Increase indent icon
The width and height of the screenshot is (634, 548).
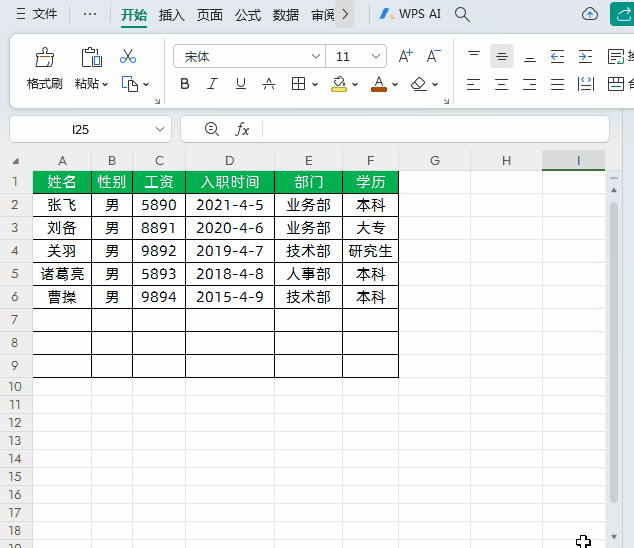click(x=585, y=56)
